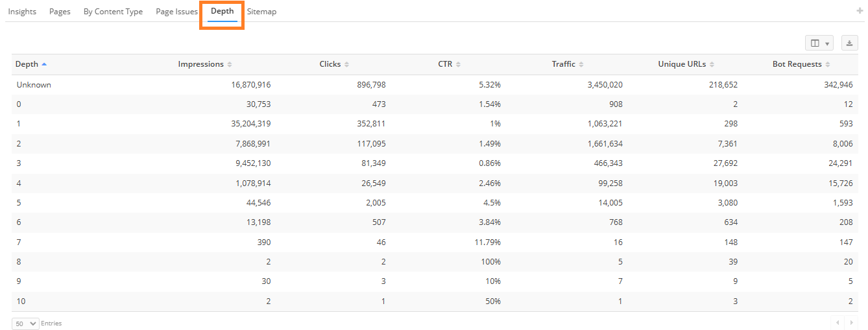Sort by Clicks column sort icon
Image resolution: width=868 pixels, height=330 pixels.
tap(347, 65)
